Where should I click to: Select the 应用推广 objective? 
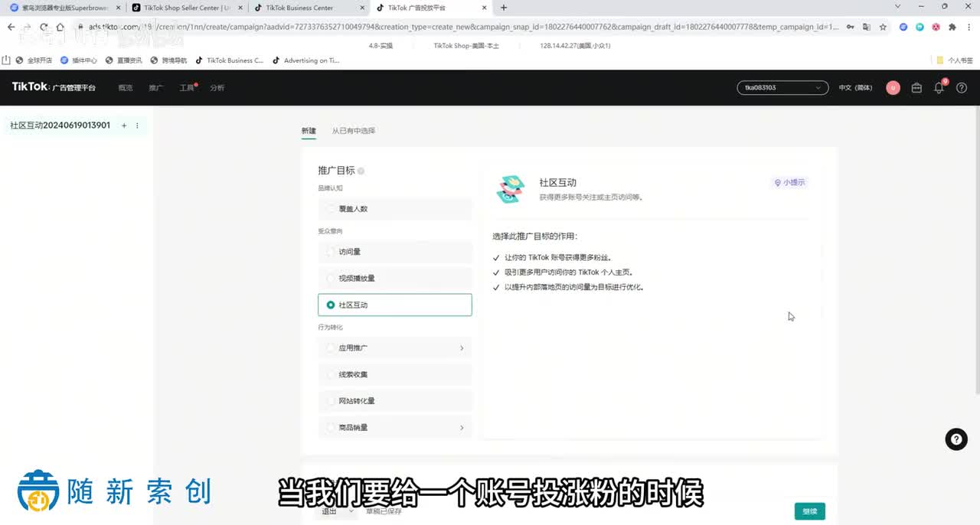click(395, 348)
